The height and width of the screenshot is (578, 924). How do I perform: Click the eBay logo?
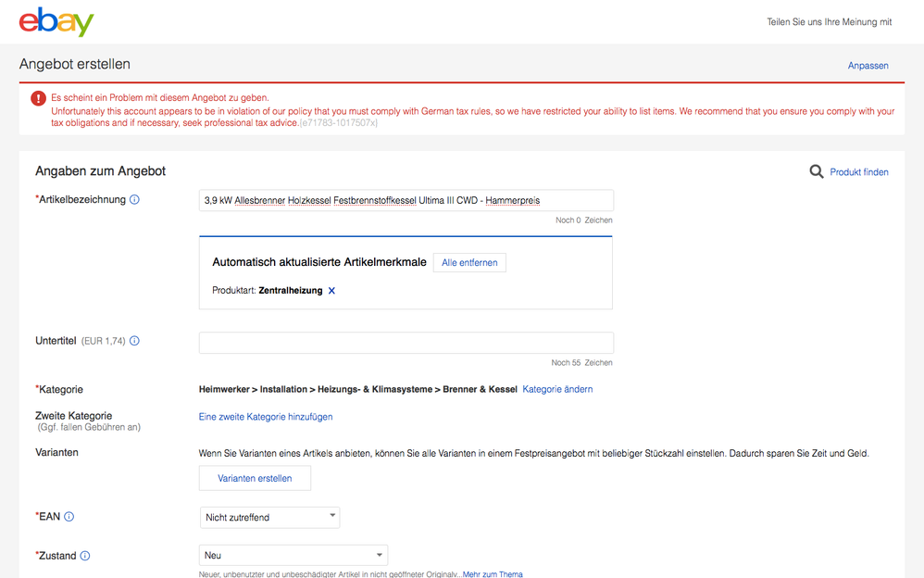coord(55,22)
